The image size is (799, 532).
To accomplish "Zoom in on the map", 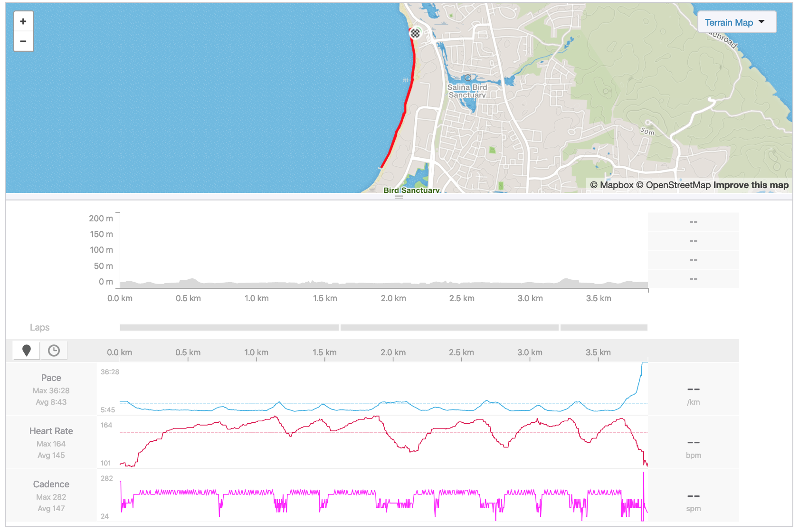I will pos(23,21).
